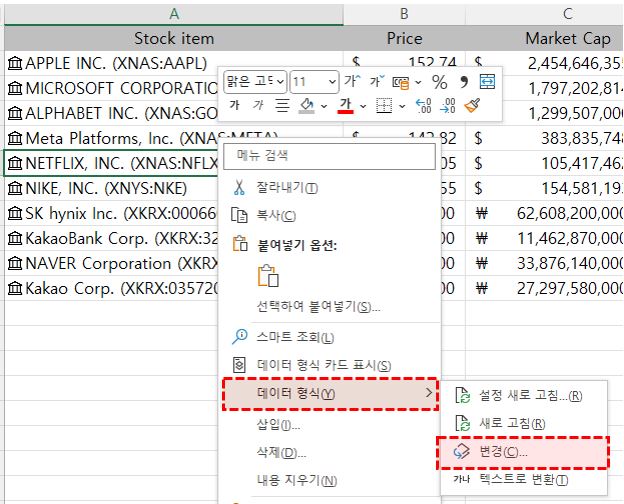Select market cap cell 27,297,580,00
Screen dimensions: 624x504
[545, 288]
